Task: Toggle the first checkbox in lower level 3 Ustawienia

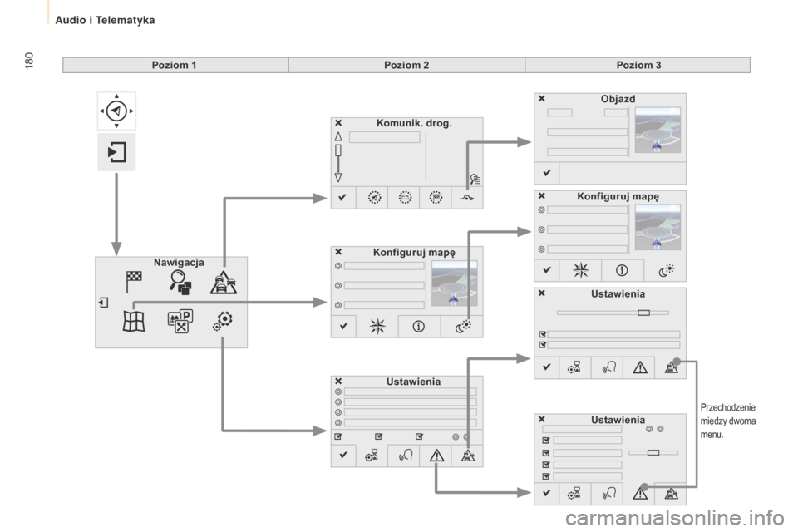Action: [x=546, y=440]
